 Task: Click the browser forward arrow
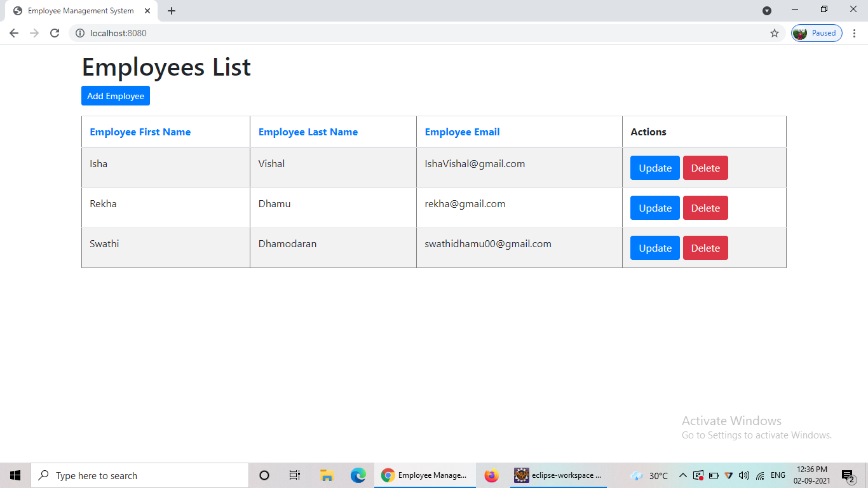(34, 33)
